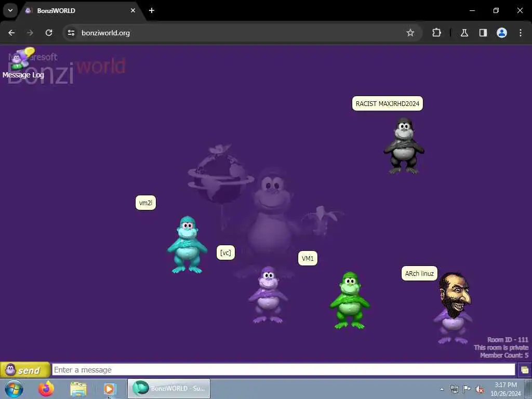The height and width of the screenshot is (399, 532).
Task: Click the send button
Action: [25, 370]
